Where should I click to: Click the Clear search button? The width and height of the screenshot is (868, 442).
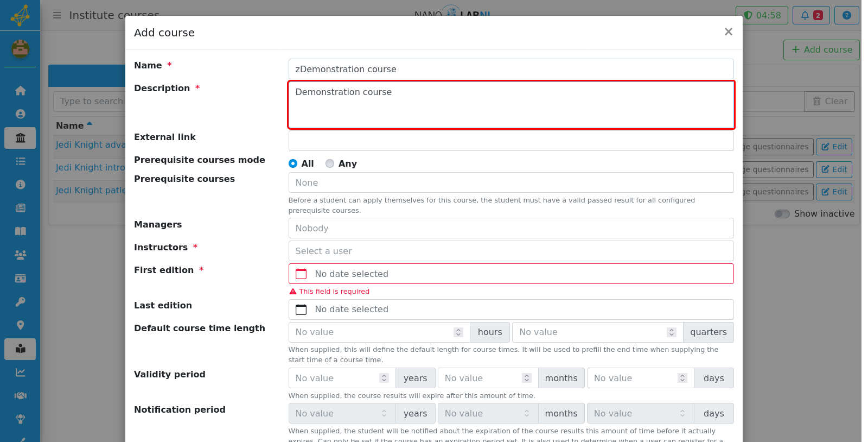tap(829, 102)
